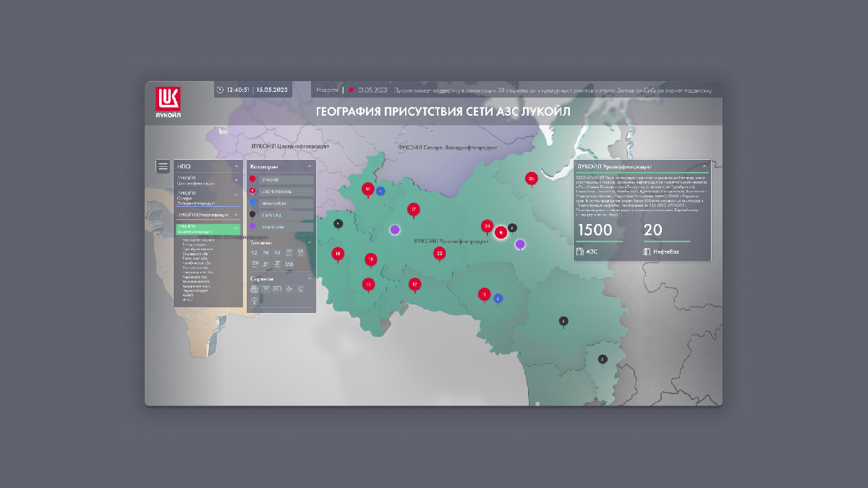Click the АЗС fuel pump icon
Viewport: 868px width, 488px height.
(580, 252)
